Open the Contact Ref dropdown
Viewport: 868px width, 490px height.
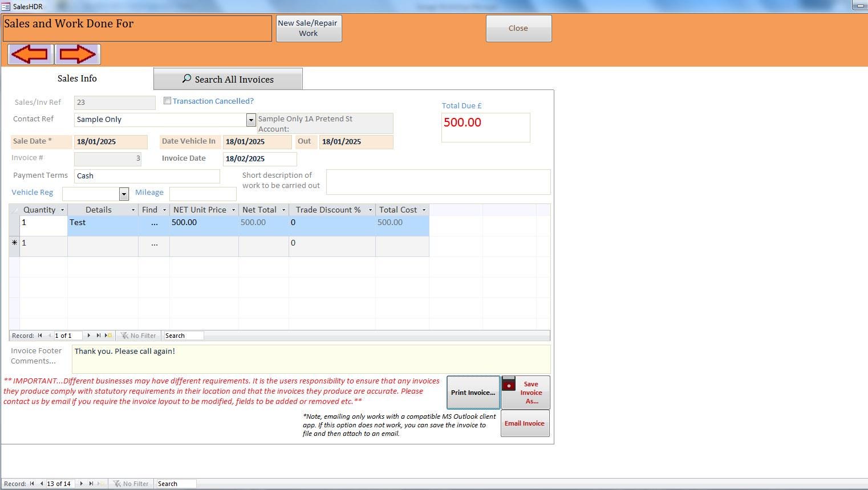[x=251, y=120]
